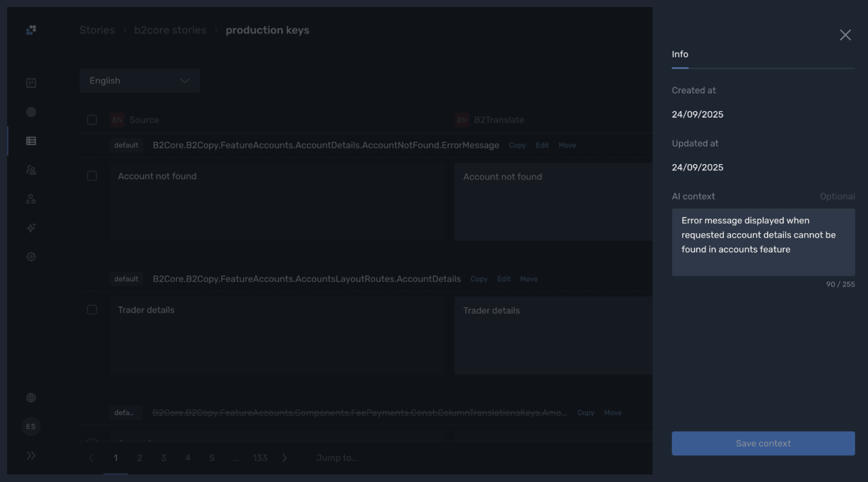Expand sidebar with double chevron icon
868x482 pixels.
(x=31, y=455)
